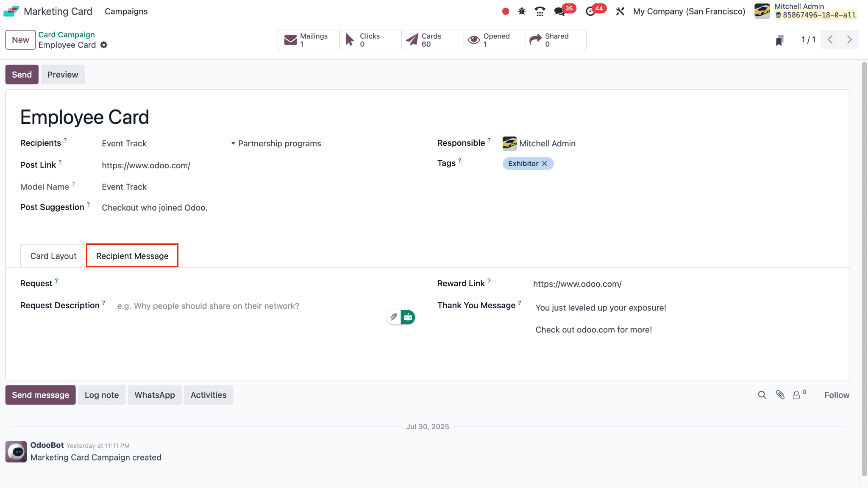Viewport: 868px width, 488px height.
Task: Open the debug bug icon menu
Action: coord(522,11)
